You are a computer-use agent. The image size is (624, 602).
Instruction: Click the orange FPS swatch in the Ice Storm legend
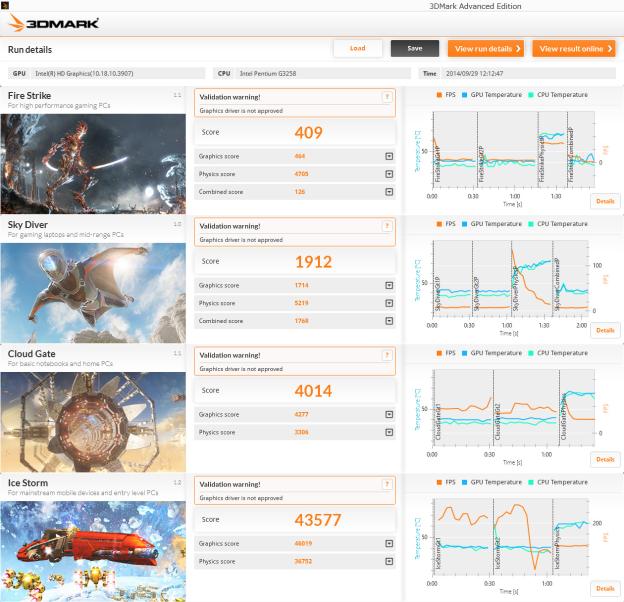(439, 482)
